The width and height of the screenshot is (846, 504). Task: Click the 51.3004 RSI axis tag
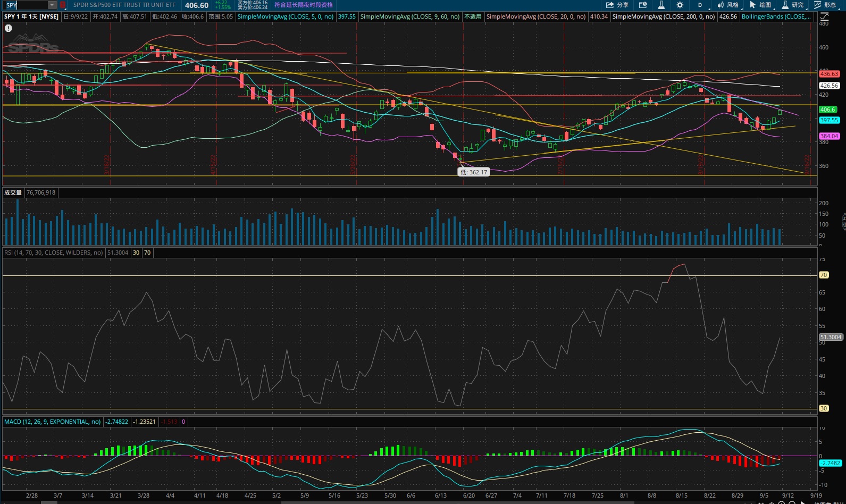[831, 337]
